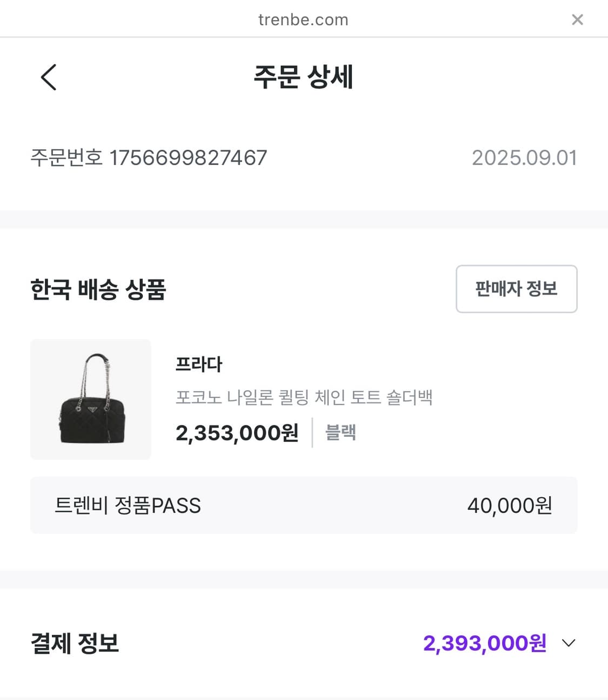
Task: Select order number 1756699827467
Action: pyautogui.click(x=188, y=158)
